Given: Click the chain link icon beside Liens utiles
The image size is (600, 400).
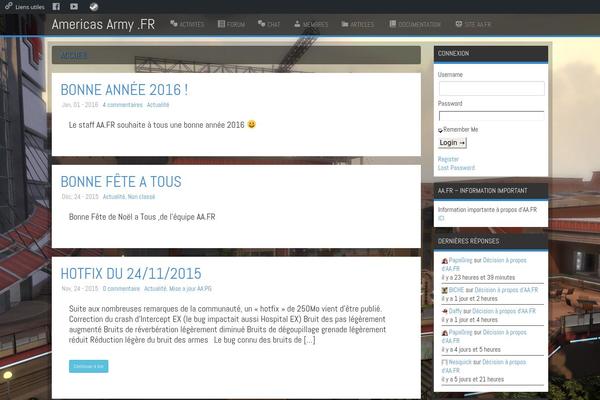Looking at the screenshot, I should [x=8, y=6].
